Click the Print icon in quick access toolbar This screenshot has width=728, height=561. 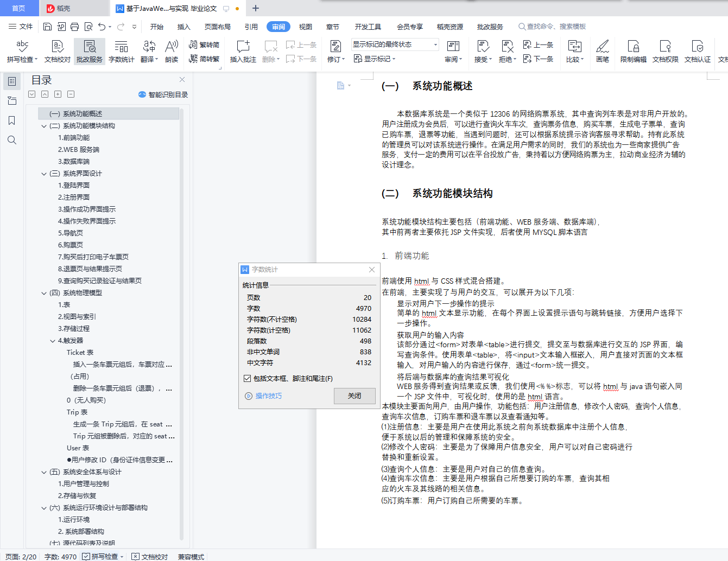pyautogui.click(x=74, y=27)
